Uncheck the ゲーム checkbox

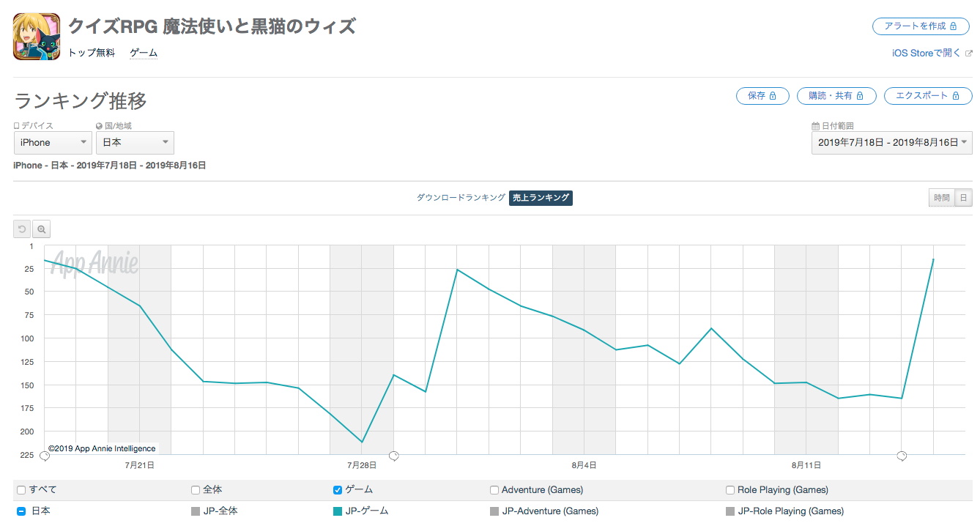click(338, 490)
